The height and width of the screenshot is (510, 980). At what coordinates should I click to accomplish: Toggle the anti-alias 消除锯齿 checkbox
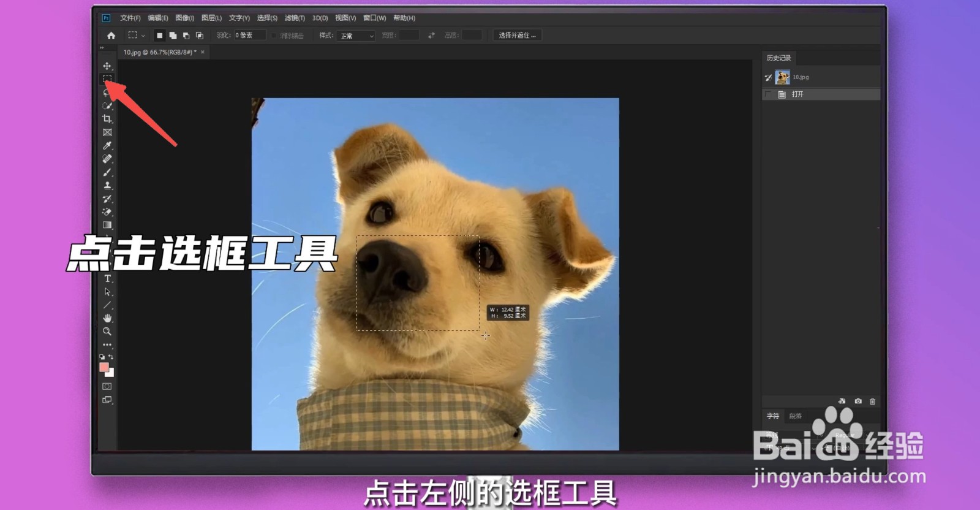click(x=274, y=36)
